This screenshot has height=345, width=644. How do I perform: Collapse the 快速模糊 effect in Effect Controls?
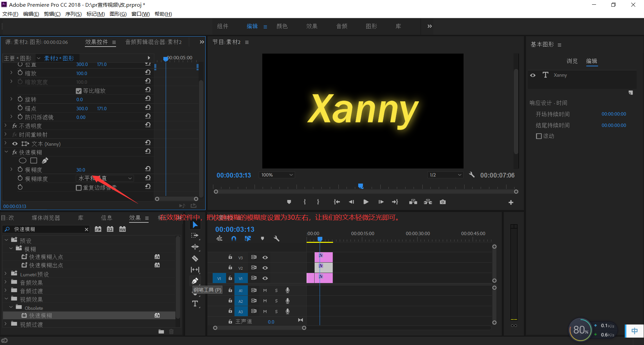click(x=6, y=152)
